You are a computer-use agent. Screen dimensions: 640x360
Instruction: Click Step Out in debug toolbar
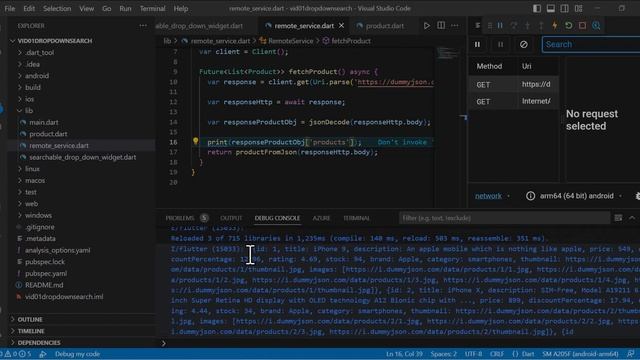(x=541, y=25)
